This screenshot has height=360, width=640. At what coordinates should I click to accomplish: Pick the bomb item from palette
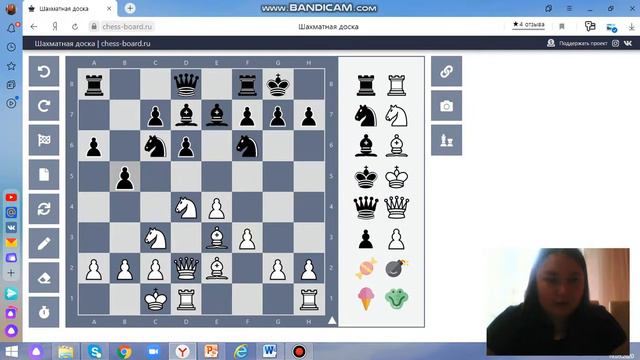396,268
